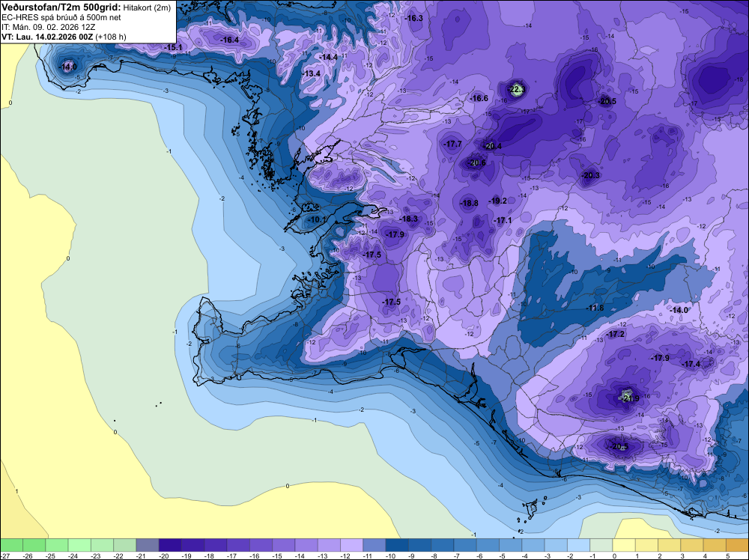Viewport: 749px width, 560px height.
Task: Click the -18.8 temperature label
Action: click(x=469, y=204)
